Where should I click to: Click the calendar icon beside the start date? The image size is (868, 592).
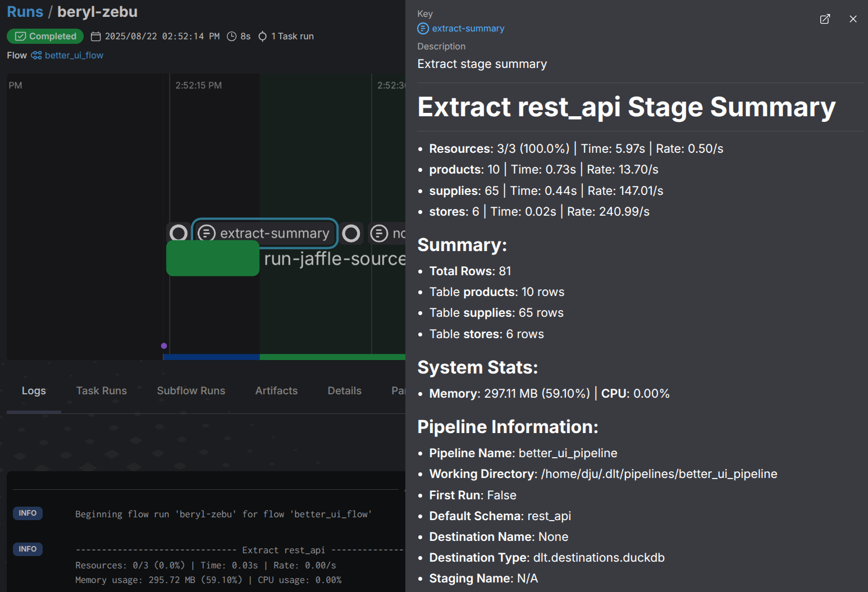click(96, 37)
